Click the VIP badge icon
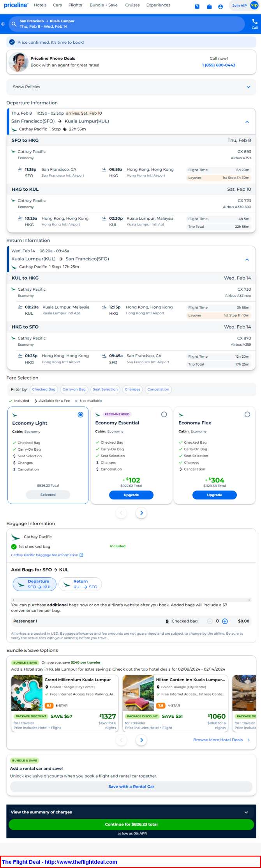 point(254,5)
